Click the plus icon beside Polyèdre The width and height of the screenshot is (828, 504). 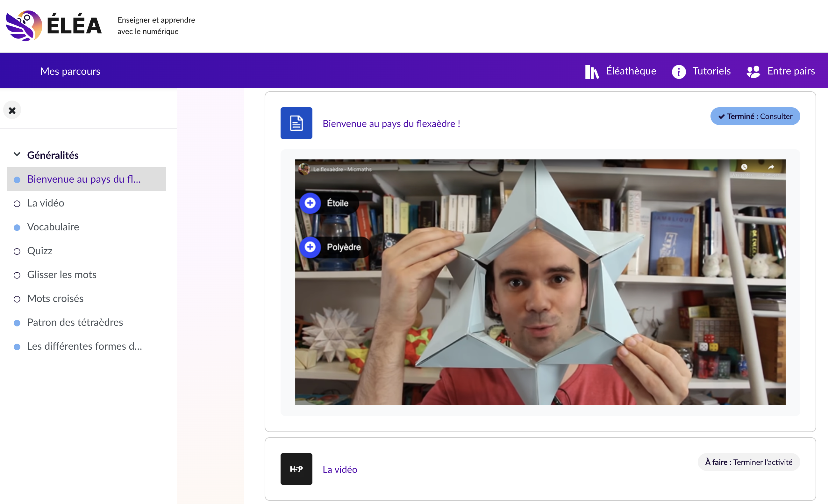pyautogui.click(x=310, y=247)
